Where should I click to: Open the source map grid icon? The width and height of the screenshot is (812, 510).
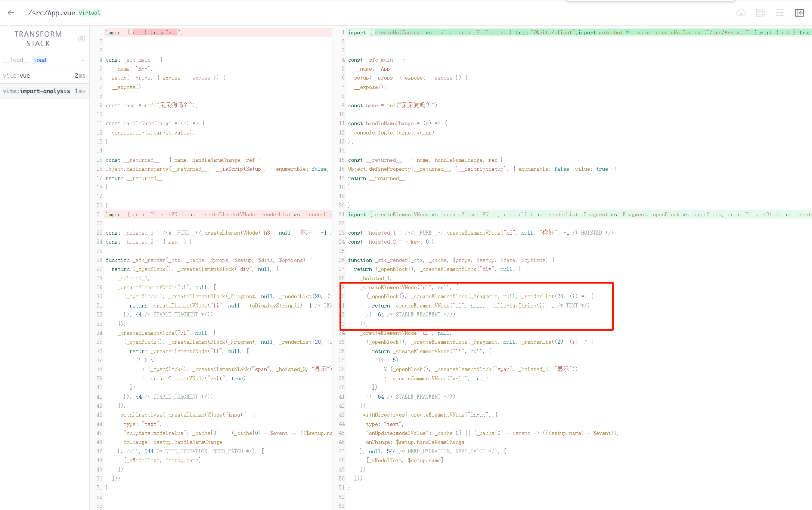point(760,13)
